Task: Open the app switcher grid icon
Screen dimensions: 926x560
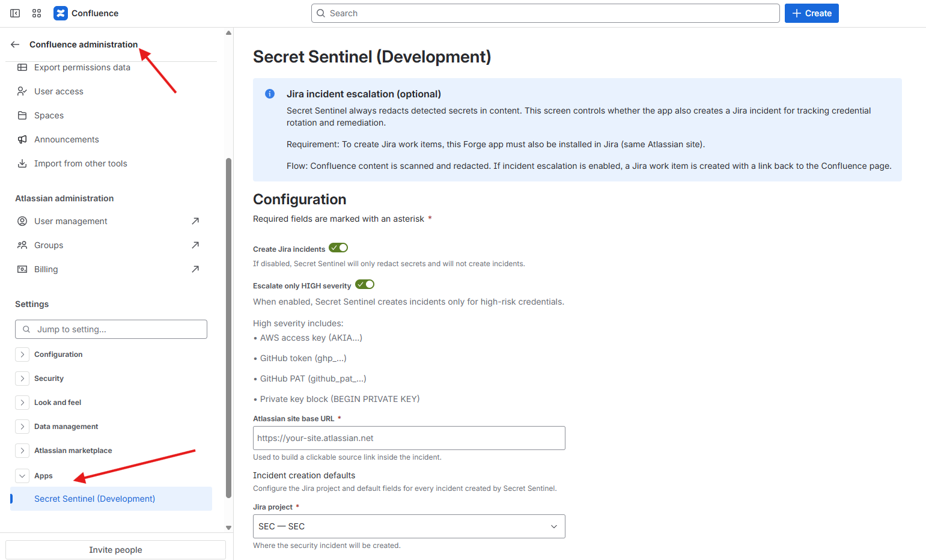Action: coord(37,13)
